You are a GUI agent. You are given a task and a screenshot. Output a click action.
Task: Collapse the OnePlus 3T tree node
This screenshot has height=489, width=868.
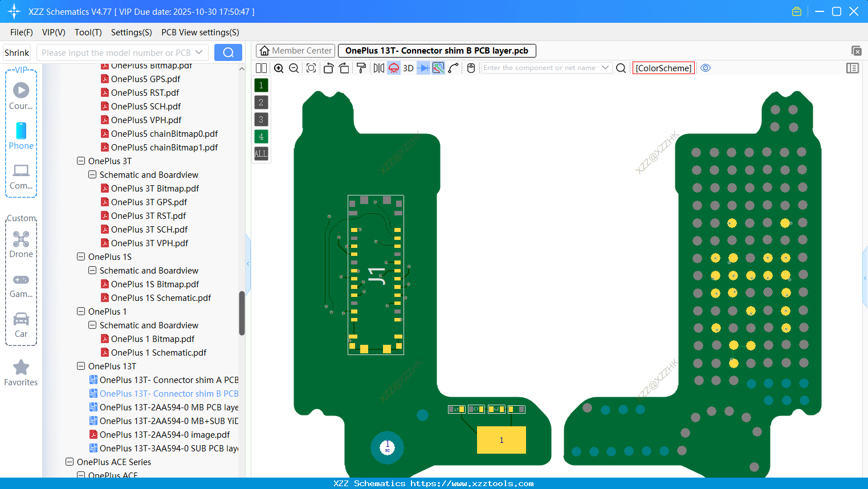click(81, 161)
